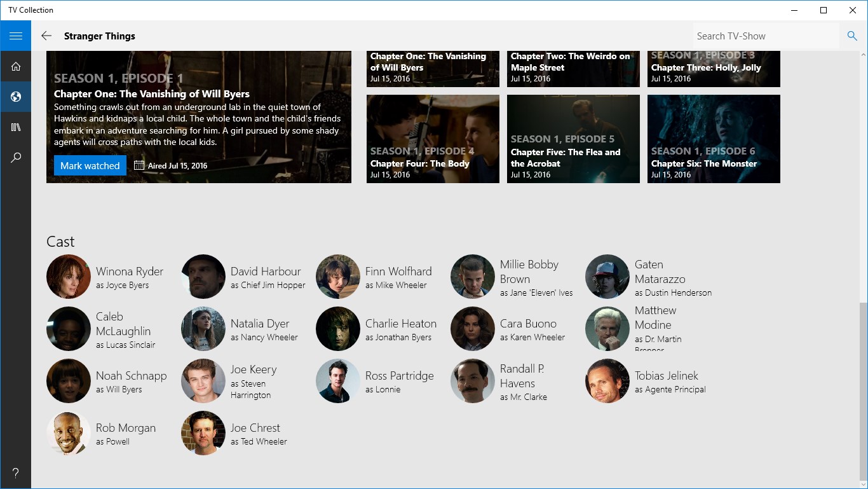Click the role 'as Dustin Henderson'

pos(673,293)
